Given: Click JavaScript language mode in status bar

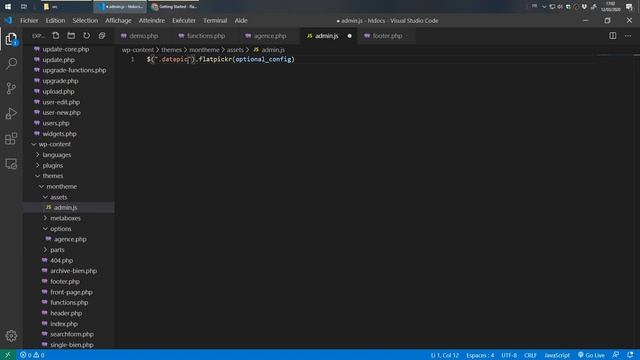Looking at the screenshot, I should tap(557, 355).
